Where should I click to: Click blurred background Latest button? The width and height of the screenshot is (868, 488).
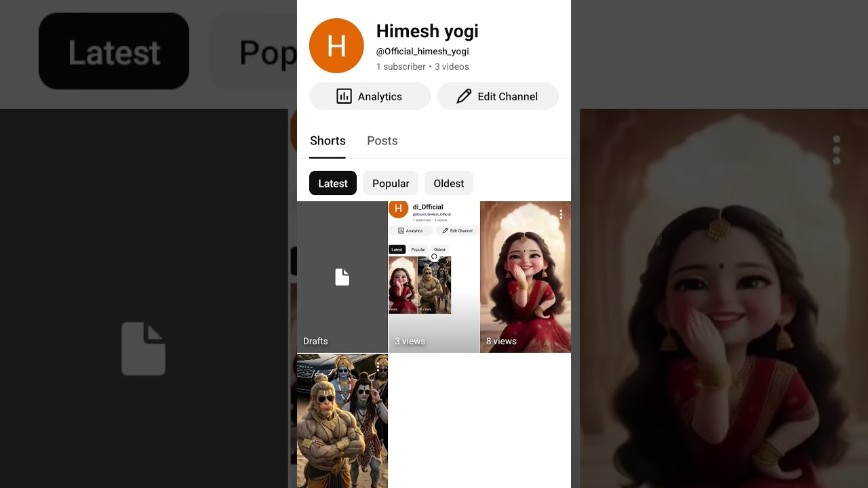(114, 52)
